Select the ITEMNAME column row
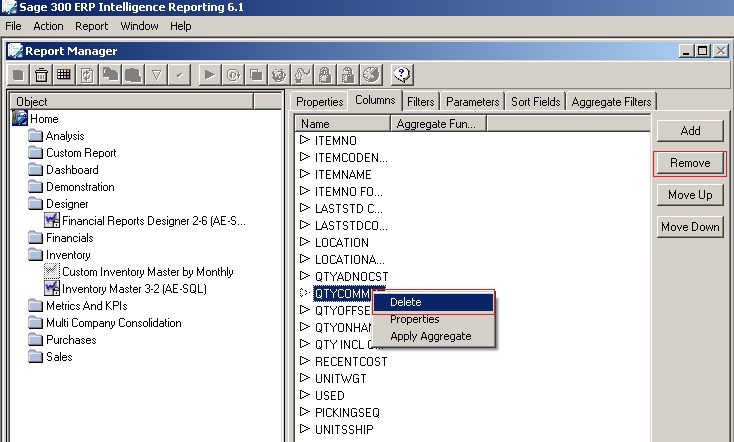The height and width of the screenshot is (442, 734). coord(343,175)
